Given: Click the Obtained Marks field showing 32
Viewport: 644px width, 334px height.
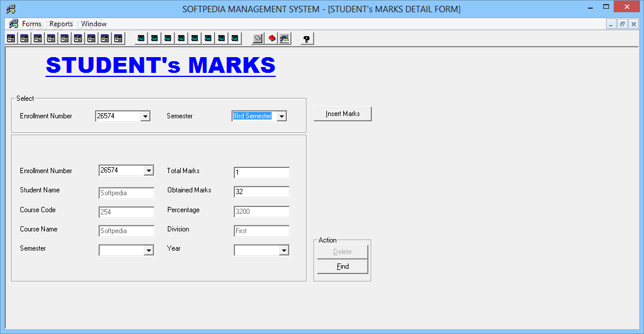Looking at the screenshot, I should point(262,192).
